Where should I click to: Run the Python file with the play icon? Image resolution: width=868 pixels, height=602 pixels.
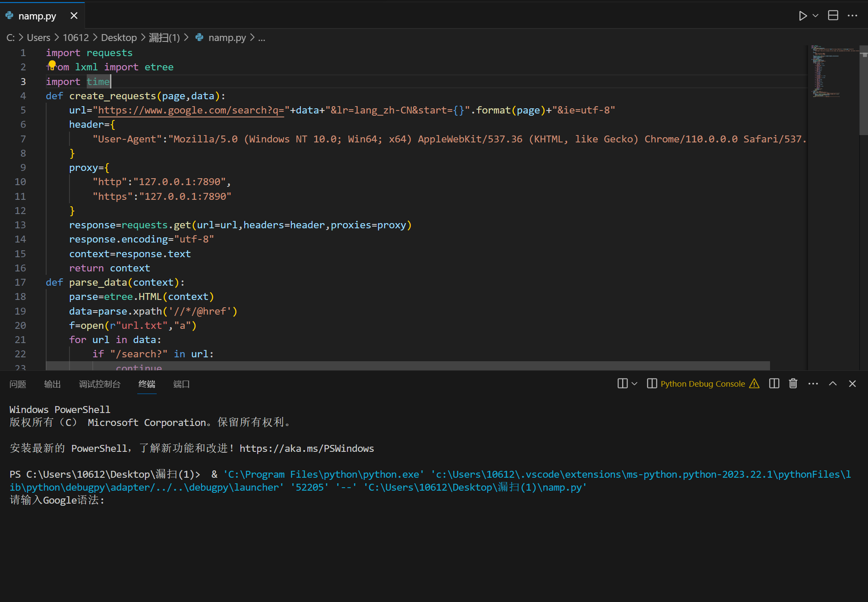click(x=802, y=16)
